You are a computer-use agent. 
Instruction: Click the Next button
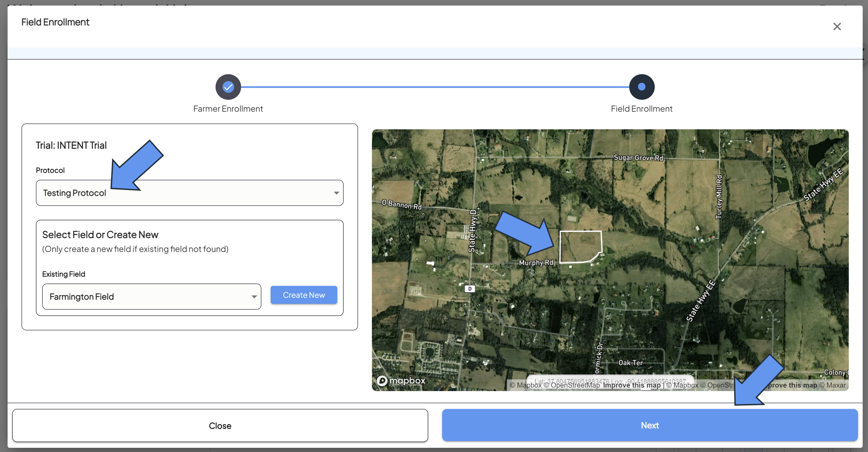(x=650, y=425)
